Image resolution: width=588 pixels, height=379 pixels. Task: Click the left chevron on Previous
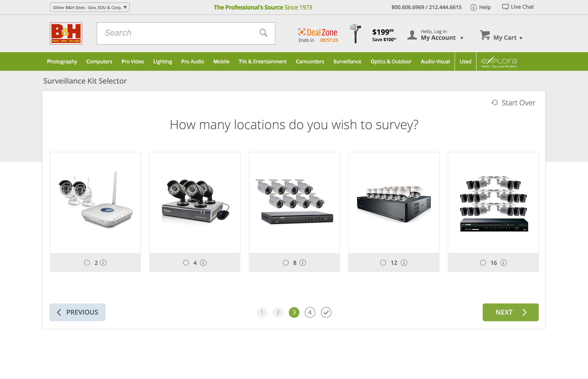59,312
